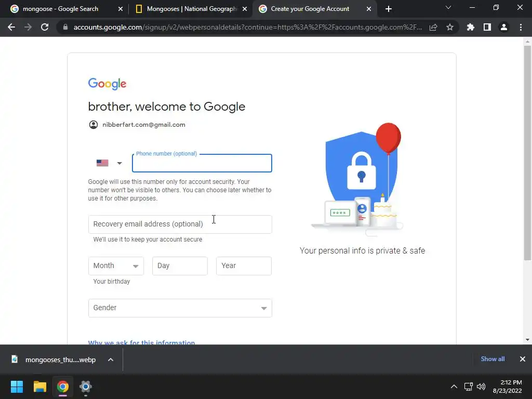Open the Extensions puzzle icon
This screenshot has height=399, width=532.
(x=471, y=27)
